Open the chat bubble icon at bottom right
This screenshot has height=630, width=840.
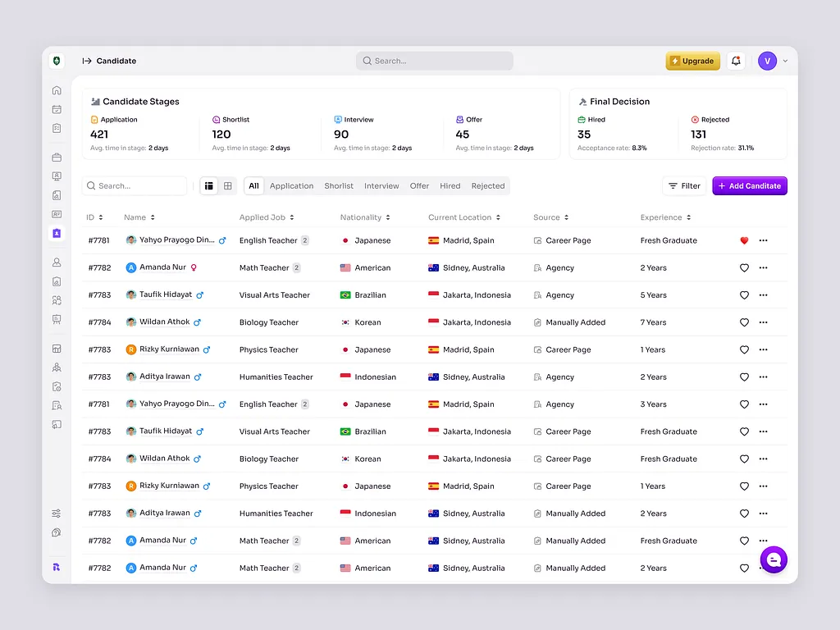pyautogui.click(x=773, y=559)
